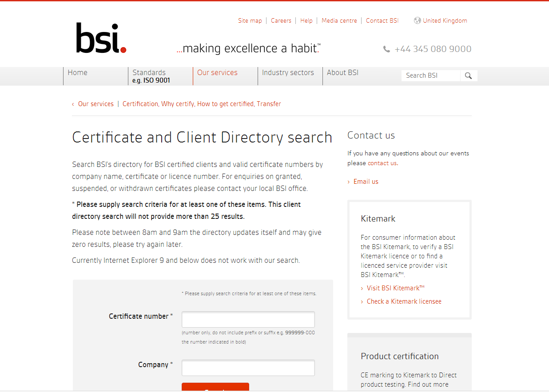Open the Careers link

281,20
